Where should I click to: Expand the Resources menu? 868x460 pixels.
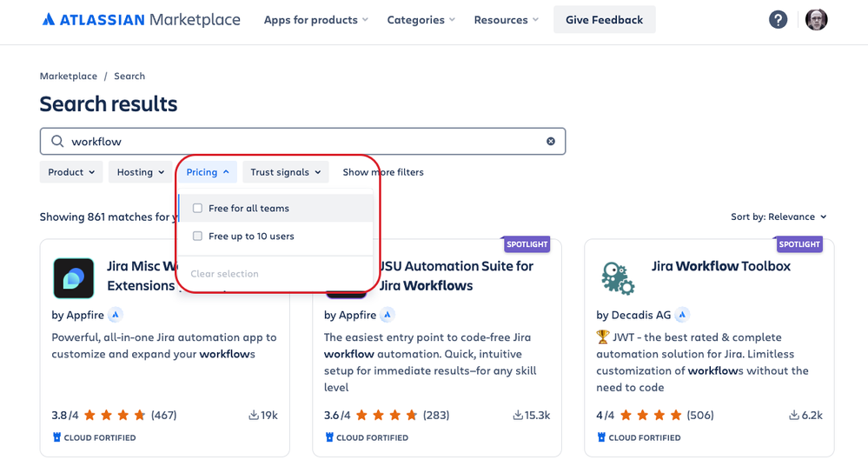tap(506, 20)
